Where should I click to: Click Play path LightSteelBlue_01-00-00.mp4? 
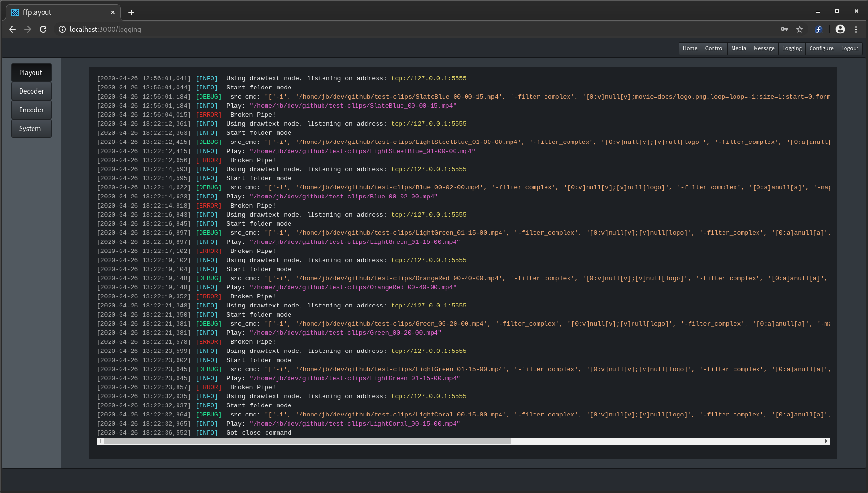pos(362,151)
